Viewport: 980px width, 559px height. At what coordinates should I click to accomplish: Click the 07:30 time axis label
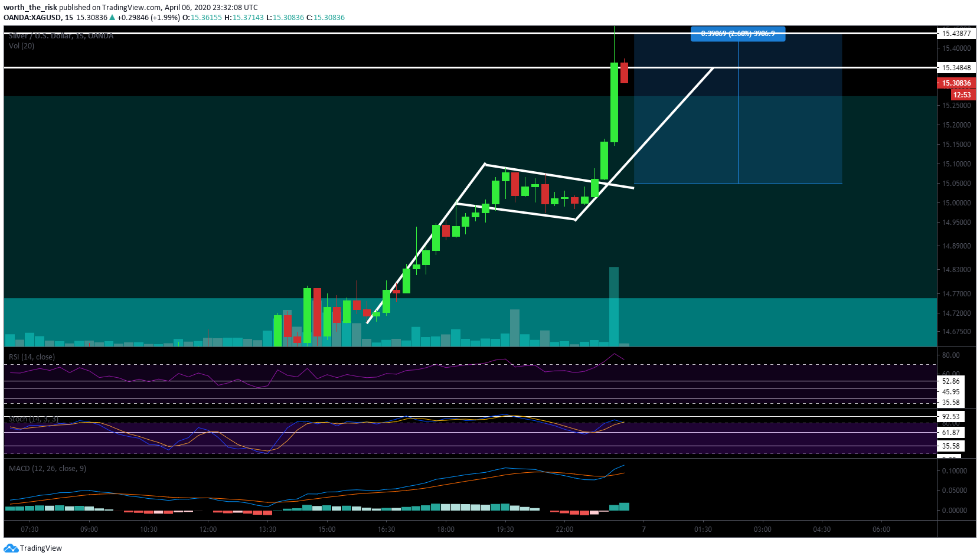point(30,529)
